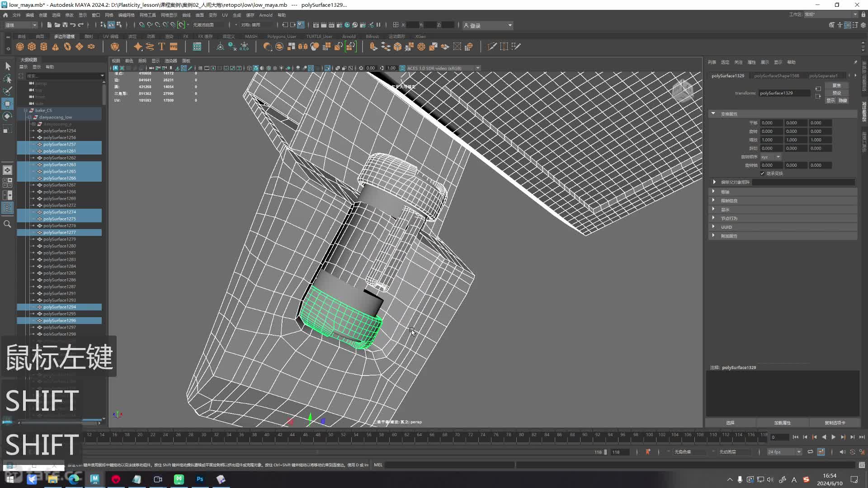Click the Extrude shelf icon

coord(373,47)
